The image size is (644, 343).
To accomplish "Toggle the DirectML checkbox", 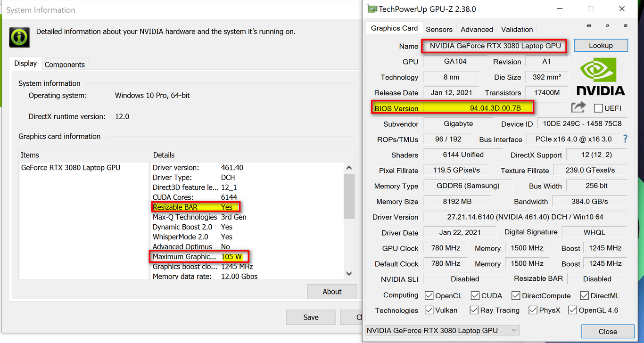I will pyautogui.click(x=584, y=296).
